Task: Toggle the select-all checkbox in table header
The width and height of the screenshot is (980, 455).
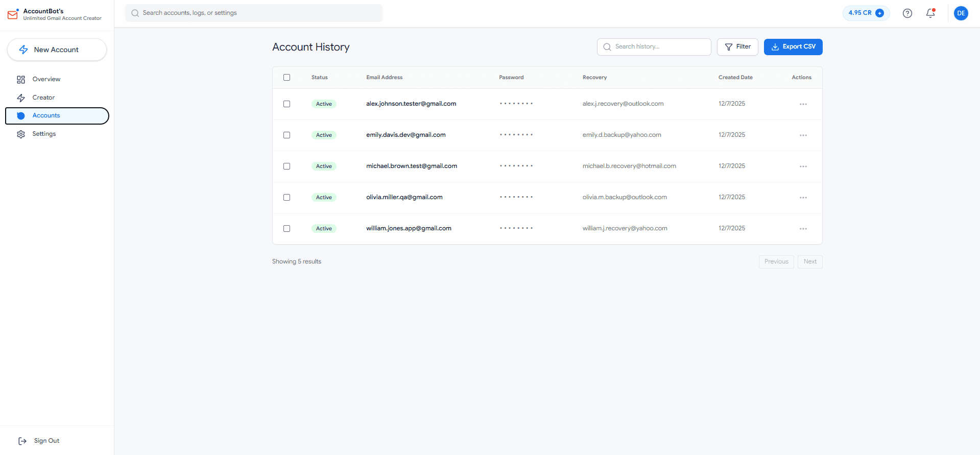Action: 286,78
